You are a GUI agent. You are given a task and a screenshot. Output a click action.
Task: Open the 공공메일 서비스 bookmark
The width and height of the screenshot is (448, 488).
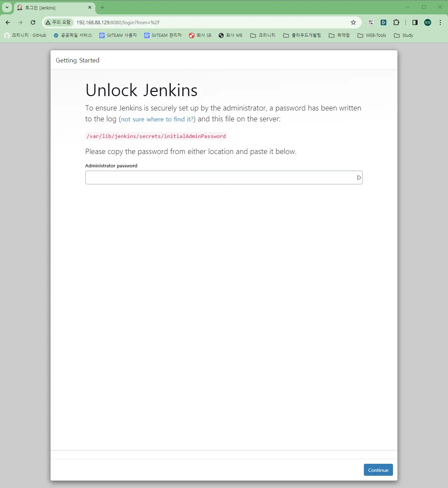point(73,35)
